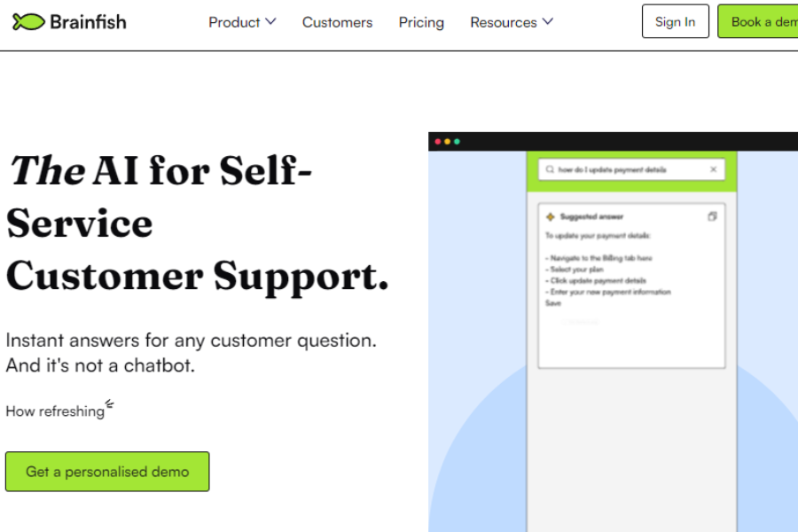Open the Product chevron arrow
The width and height of the screenshot is (798, 532).
click(x=271, y=21)
